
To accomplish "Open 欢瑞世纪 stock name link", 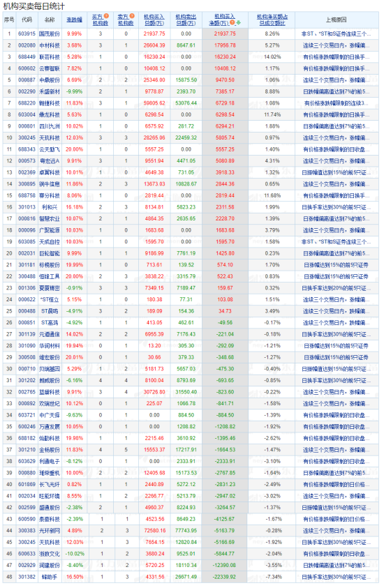I will coord(50,403).
